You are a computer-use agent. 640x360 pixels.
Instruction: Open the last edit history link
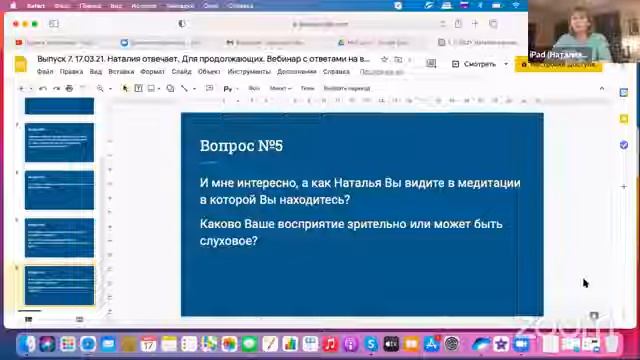click(382, 72)
